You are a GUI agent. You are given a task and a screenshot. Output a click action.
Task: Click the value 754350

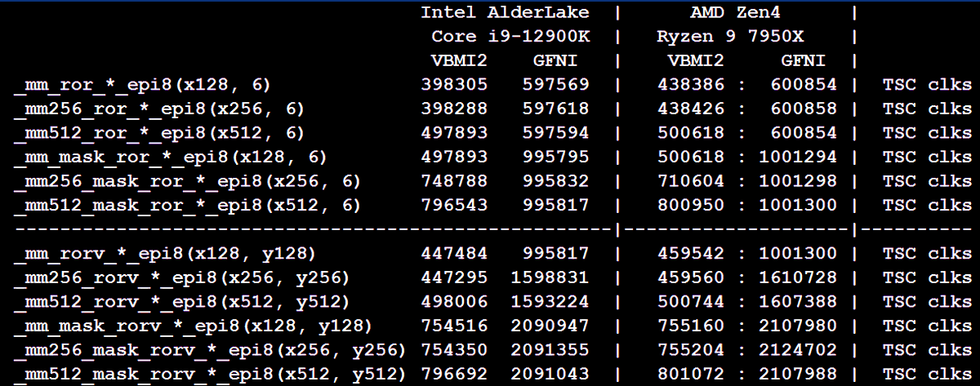(x=455, y=350)
